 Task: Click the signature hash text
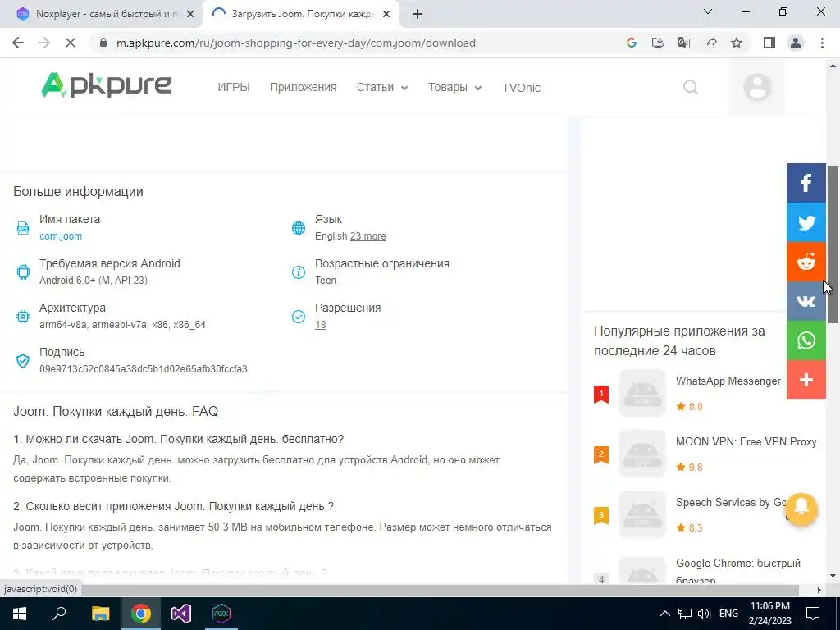click(x=143, y=369)
